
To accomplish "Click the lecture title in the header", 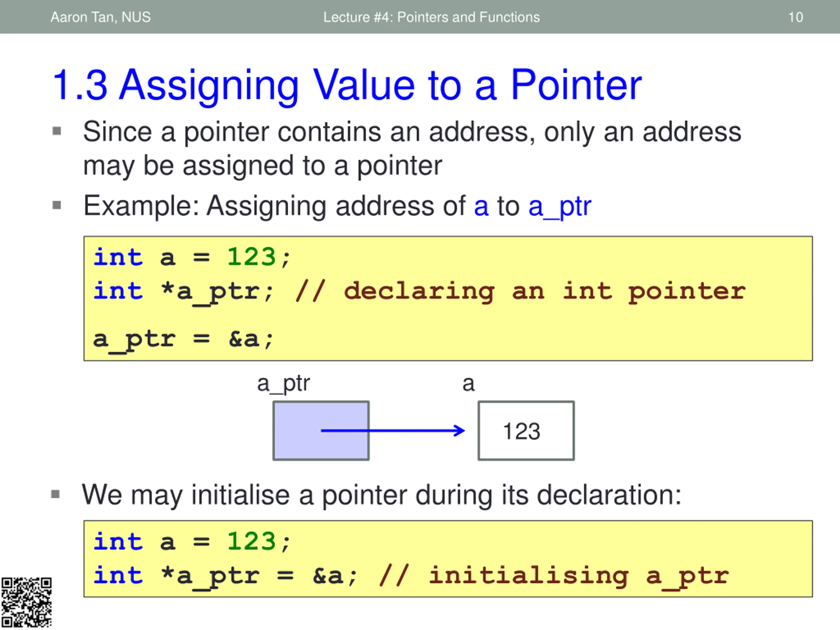I will coord(431,17).
